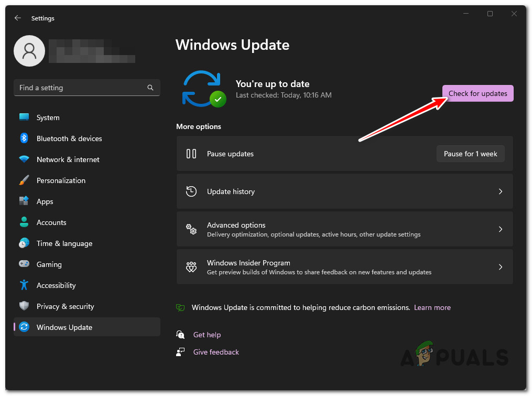
Task: Open Network & internet settings
Action: pos(87,159)
